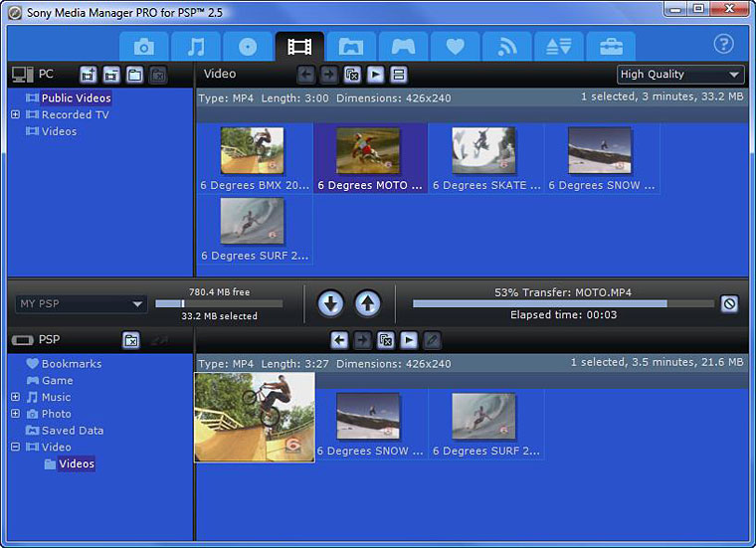756x548 pixels.
Task: Click the greyed delete icon in PC panel
Action: coord(157,75)
